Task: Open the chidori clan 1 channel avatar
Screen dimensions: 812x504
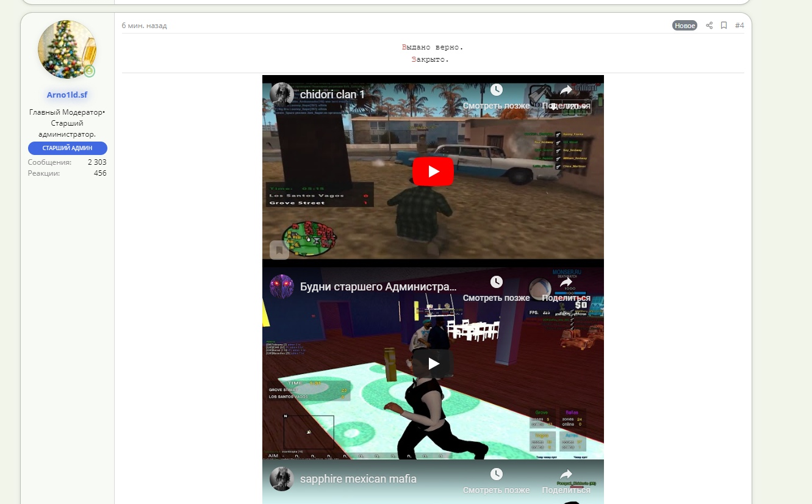Action: 282,95
